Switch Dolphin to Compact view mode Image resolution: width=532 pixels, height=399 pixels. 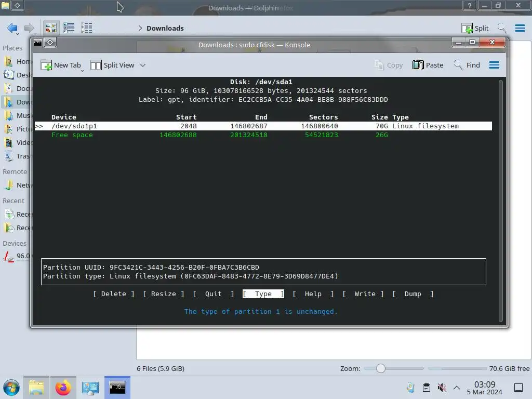point(69,28)
